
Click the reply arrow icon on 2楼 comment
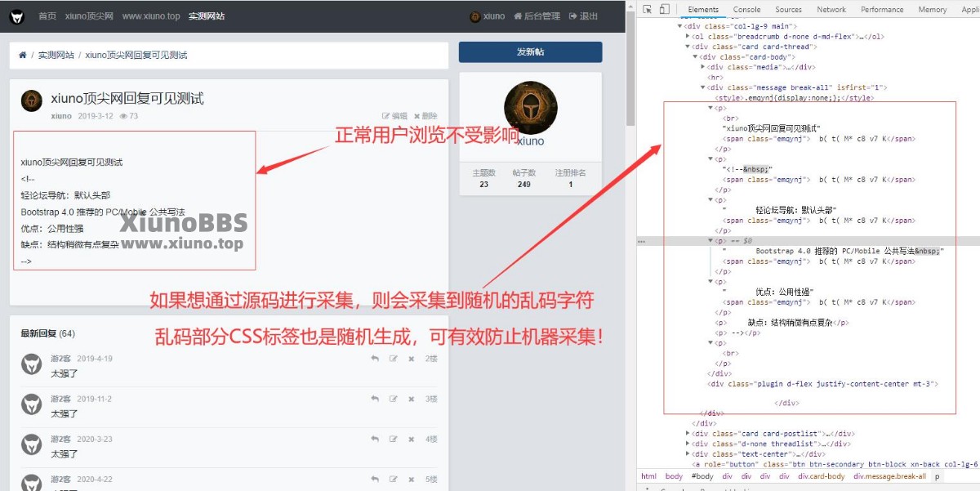coord(375,359)
